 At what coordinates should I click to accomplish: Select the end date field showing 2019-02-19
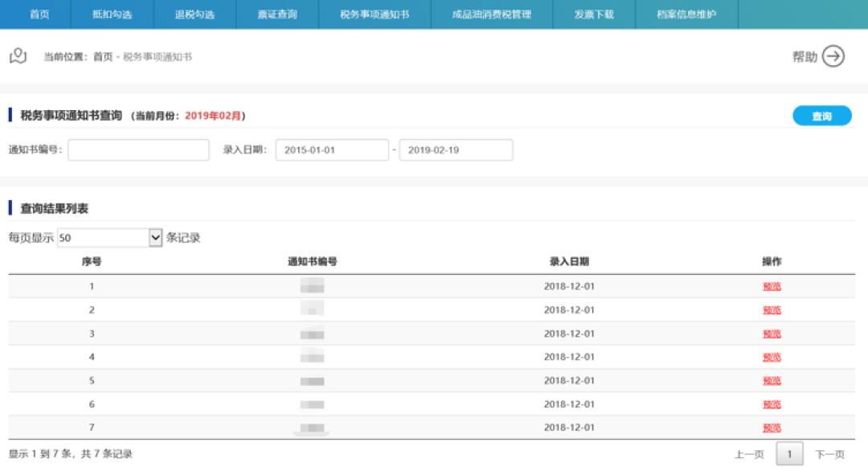[456, 149]
